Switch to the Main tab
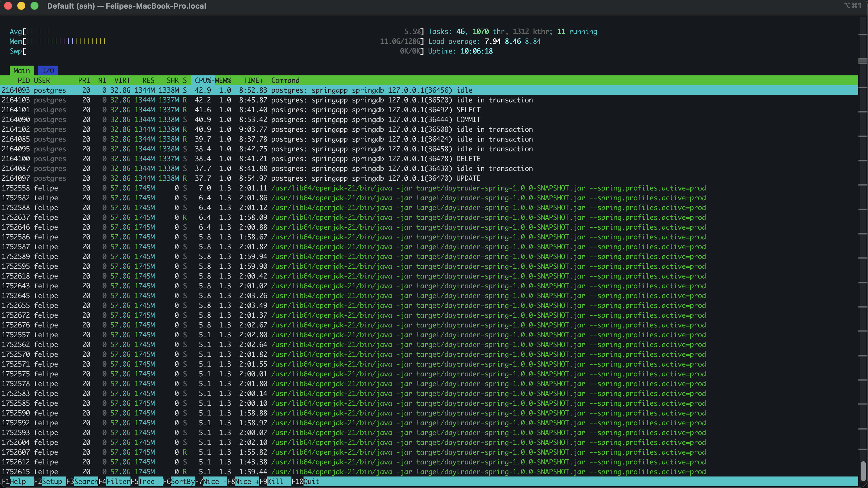Image resolution: width=868 pixels, height=488 pixels. click(x=22, y=70)
